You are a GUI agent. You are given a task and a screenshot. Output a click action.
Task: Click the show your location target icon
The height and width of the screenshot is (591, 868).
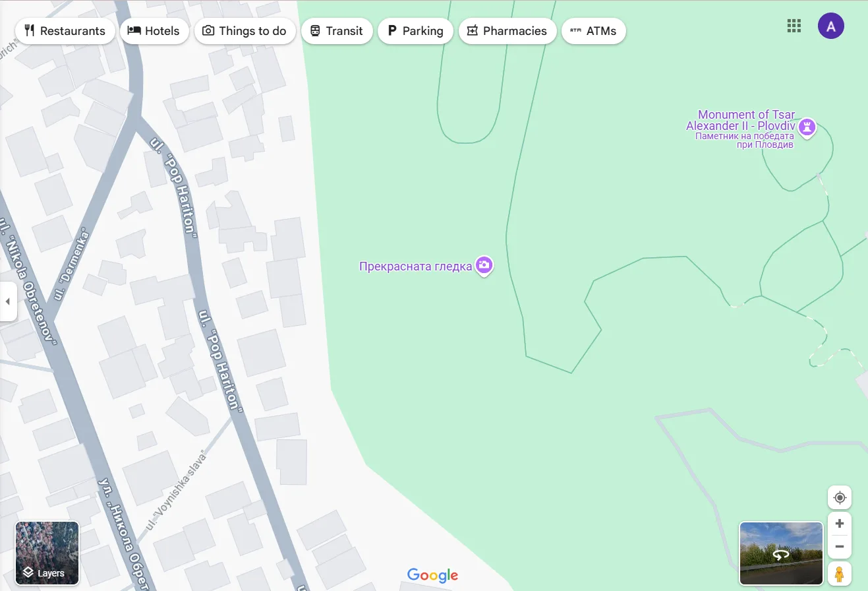840,497
